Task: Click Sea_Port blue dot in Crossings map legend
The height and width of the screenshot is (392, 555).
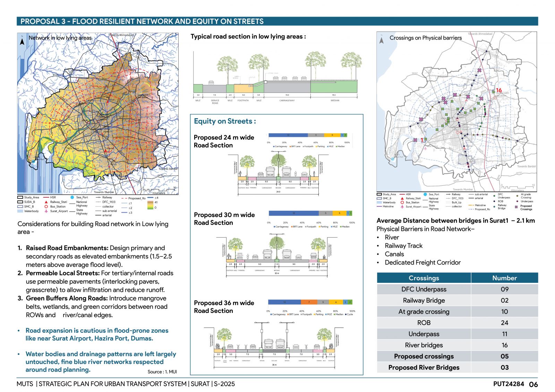Action: 425,194
